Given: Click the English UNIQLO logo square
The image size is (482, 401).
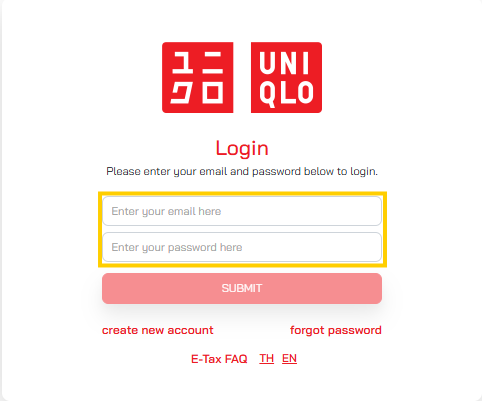Looking at the screenshot, I should (x=286, y=78).
